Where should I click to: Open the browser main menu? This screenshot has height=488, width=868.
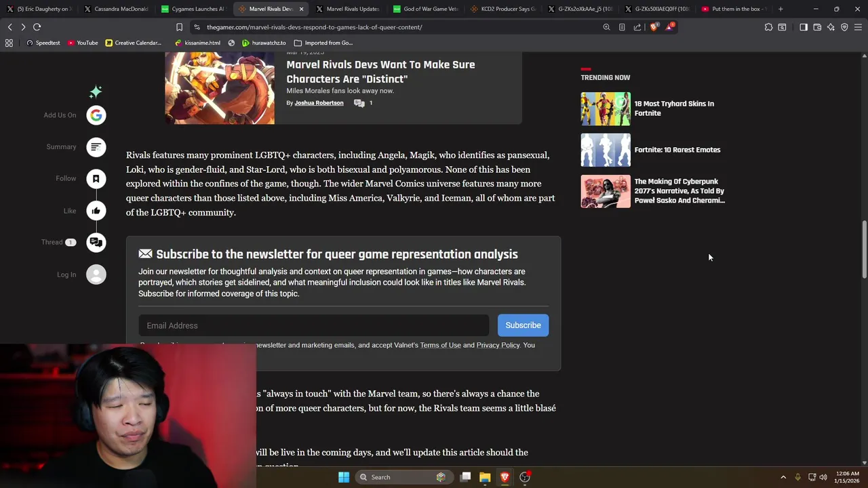pyautogui.click(x=858, y=27)
